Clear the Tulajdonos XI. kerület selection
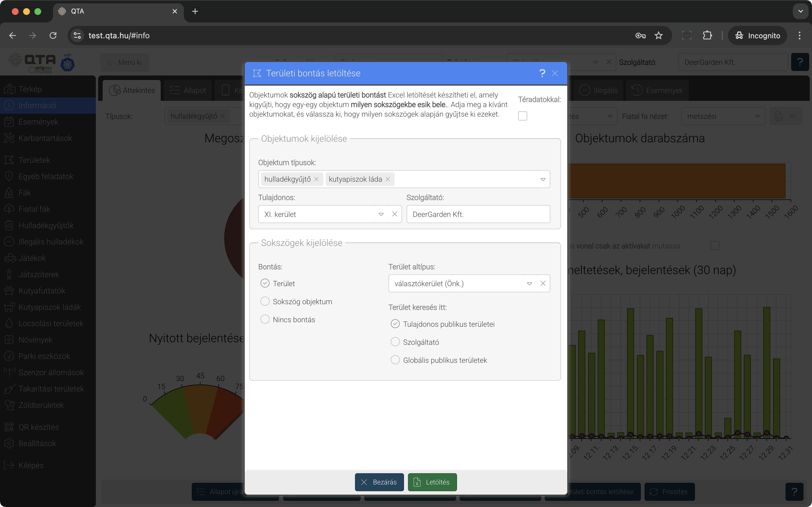812x507 pixels. pos(395,214)
